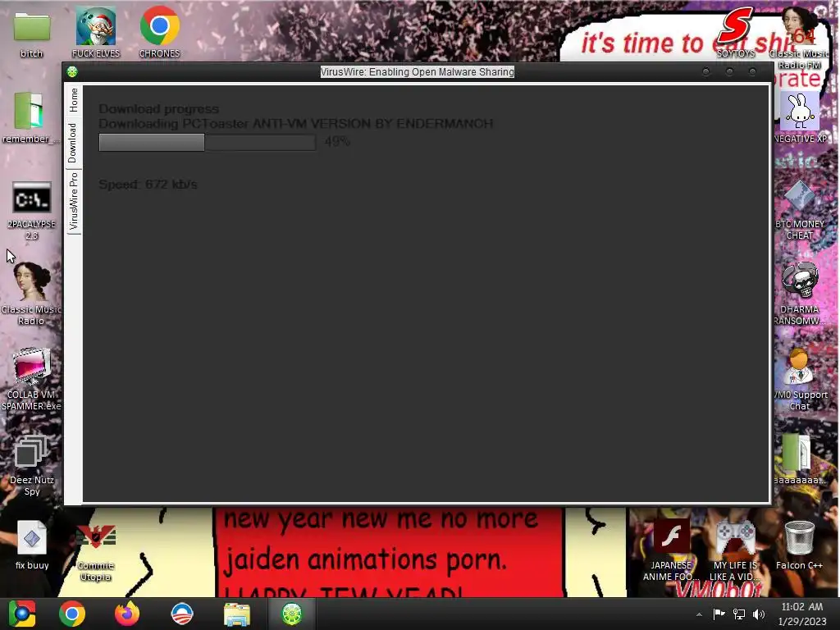Close the VirusWire window

(753, 71)
